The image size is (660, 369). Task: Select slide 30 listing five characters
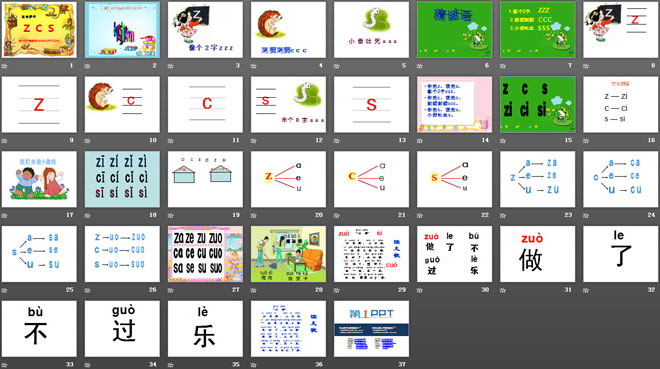click(x=455, y=254)
